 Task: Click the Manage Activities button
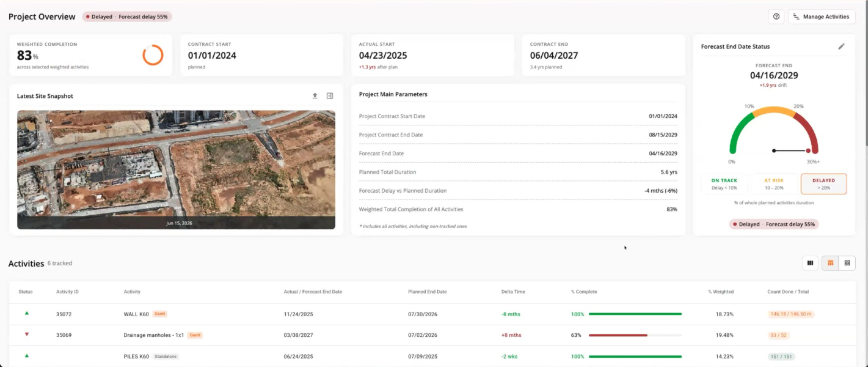pyautogui.click(x=822, y=17)
